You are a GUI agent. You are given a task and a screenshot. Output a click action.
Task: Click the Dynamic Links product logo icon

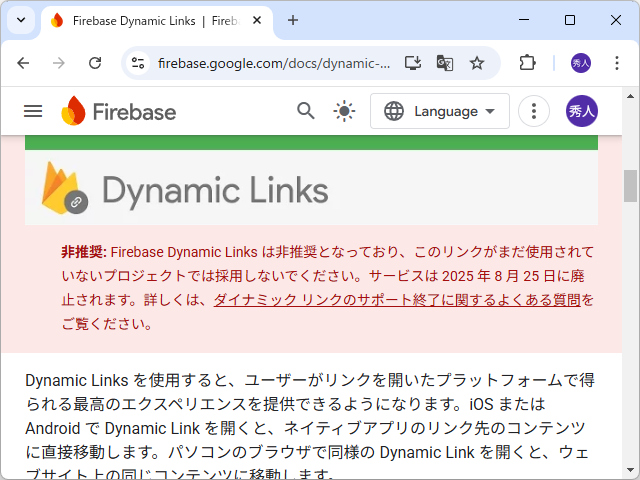click(64, 188)
